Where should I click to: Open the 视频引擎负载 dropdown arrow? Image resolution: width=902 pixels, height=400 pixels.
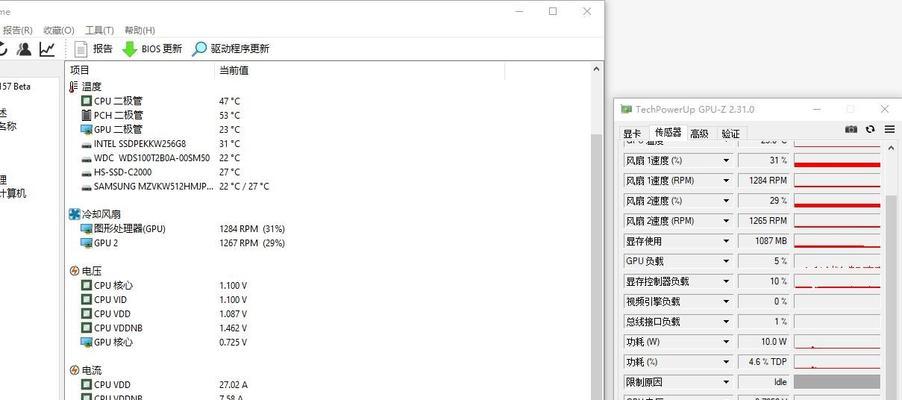point(726,302)
